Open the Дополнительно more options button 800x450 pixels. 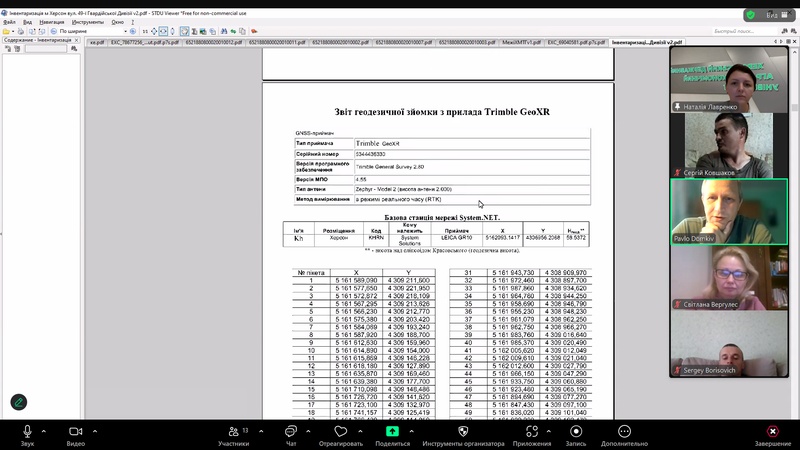click(624, 435)
